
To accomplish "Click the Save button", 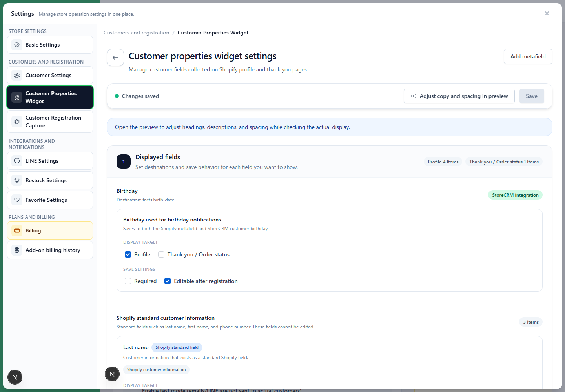I will pos(532,96).
